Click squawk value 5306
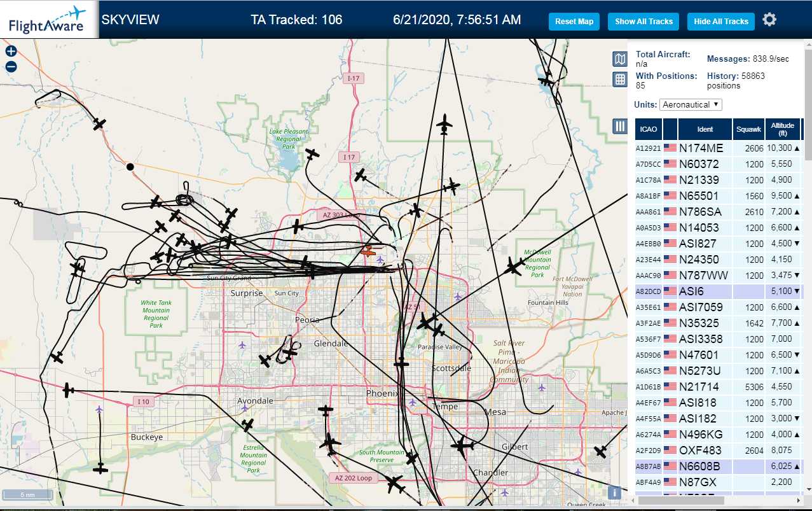Viewport: 812px width, 511px height. point(754,386)
